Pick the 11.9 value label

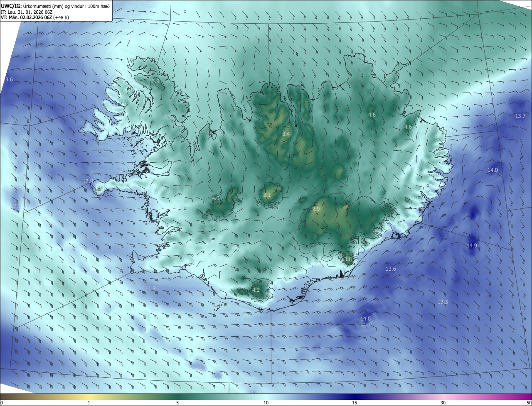click(x=151, y=289)
